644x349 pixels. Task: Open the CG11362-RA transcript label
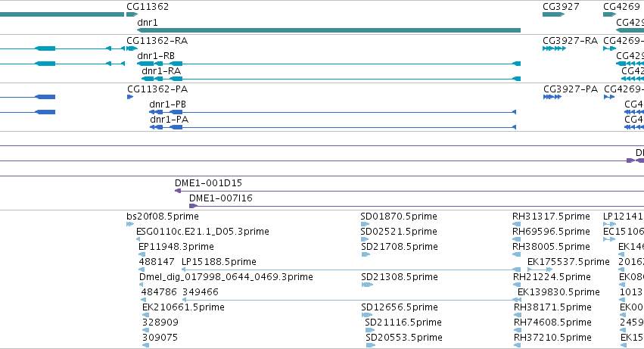pyautogui.click(x=157, y=41)
